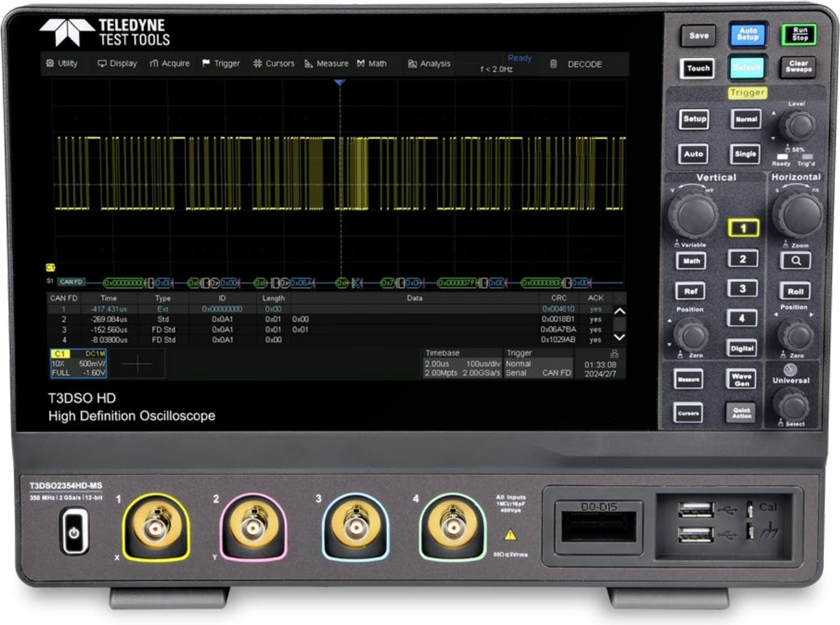Click the Wave Gen button

point(742,379)
